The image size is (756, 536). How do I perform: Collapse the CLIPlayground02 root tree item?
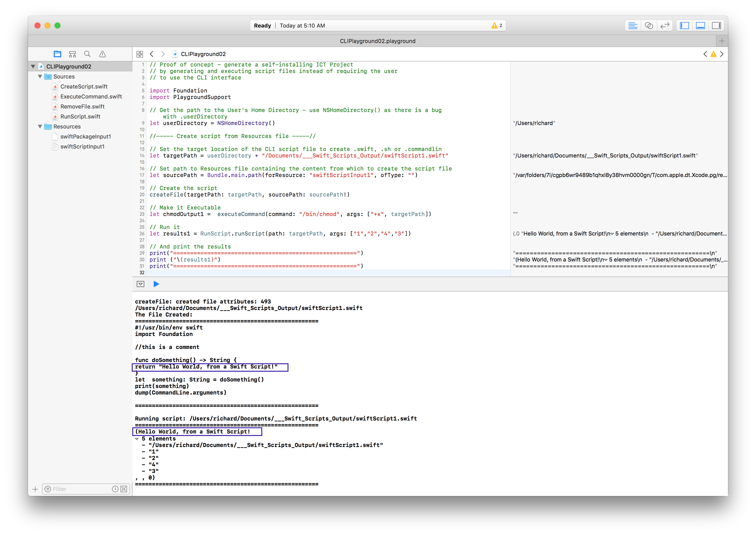33,67
